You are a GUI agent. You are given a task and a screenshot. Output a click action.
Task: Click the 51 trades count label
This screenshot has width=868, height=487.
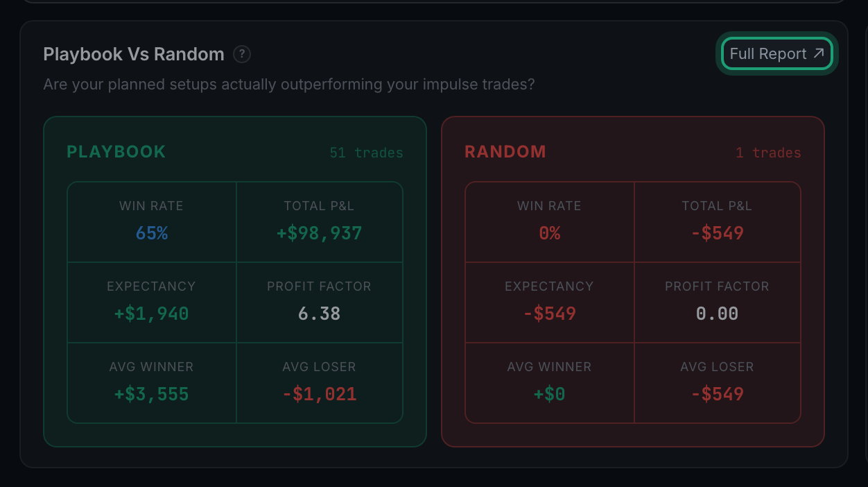tap(366, 153)
